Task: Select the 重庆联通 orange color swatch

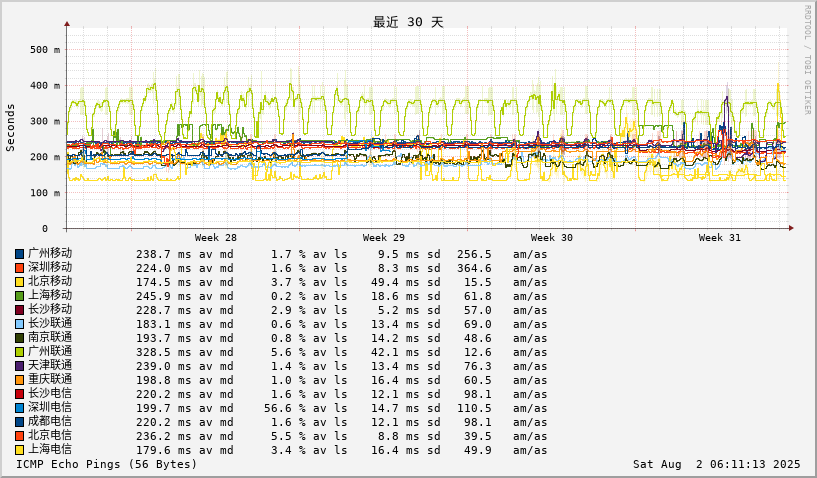Action: 19,381
